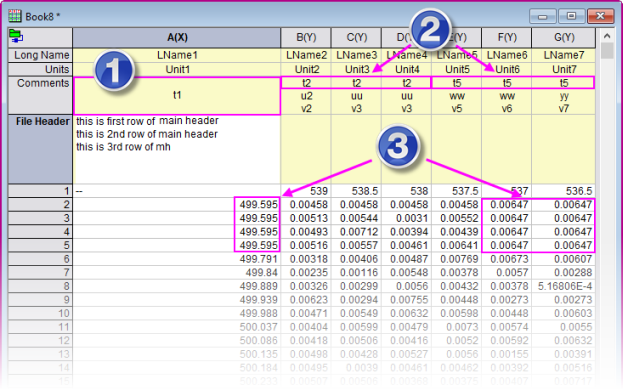This screenshot has width=623, height=390.
Task: Click cell 499.791 in row 6
Action: (177, 259)
